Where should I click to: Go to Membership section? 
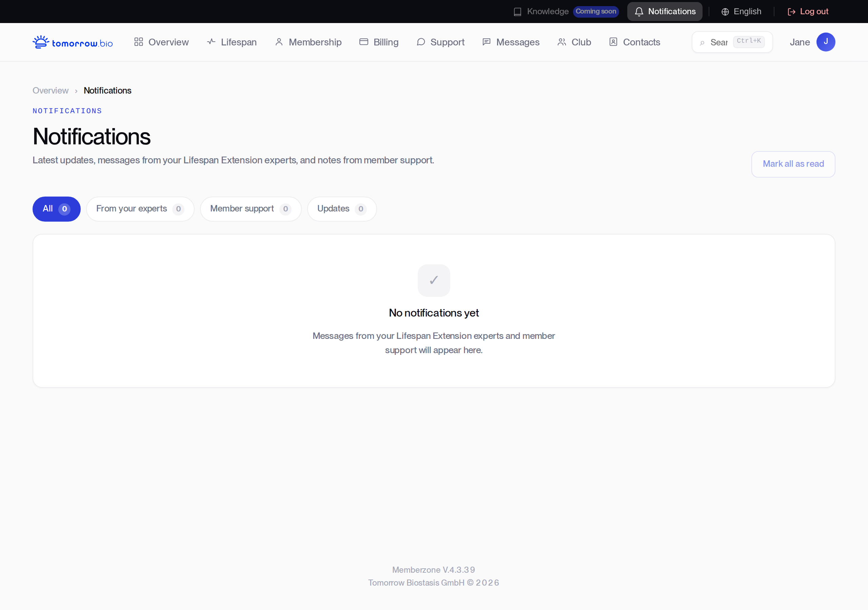tap(308, 42)
